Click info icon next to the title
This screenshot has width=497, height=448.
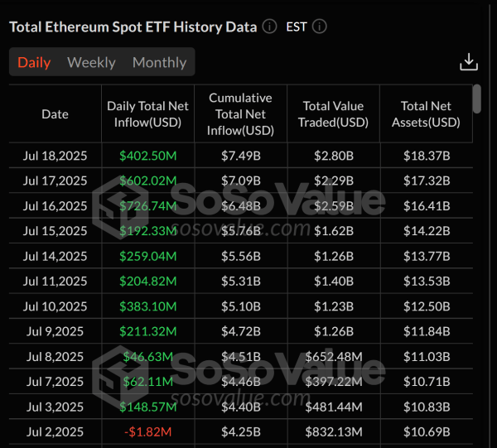pos(269,26)
